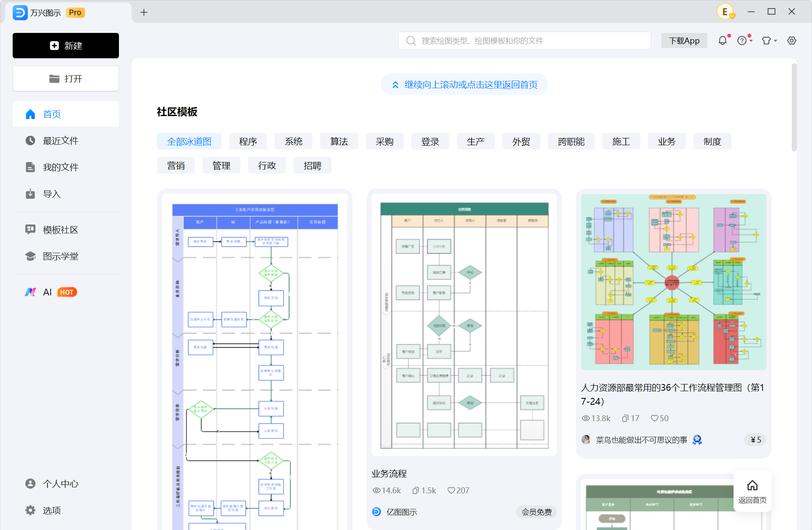Viewport: 812px width, 530px height.
Task: Open 模板社区 in the sidebar
Action: point(66,230)
